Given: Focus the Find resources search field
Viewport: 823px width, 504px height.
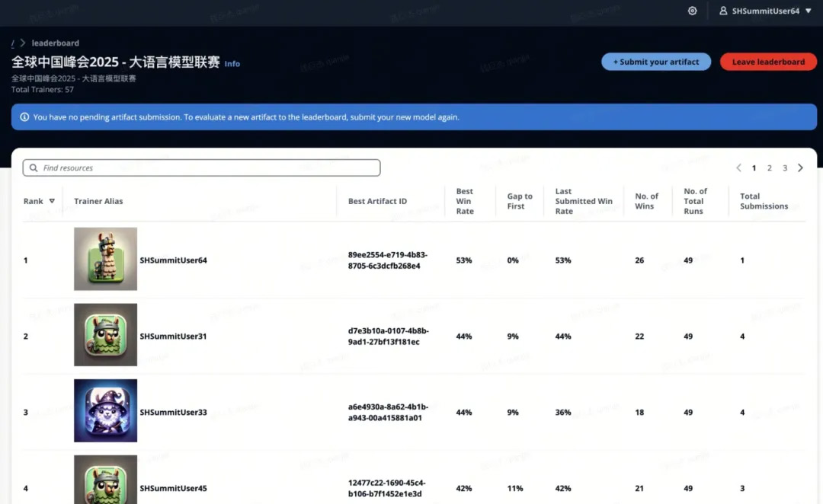Looking at the screenshot, I should [206, 168].
